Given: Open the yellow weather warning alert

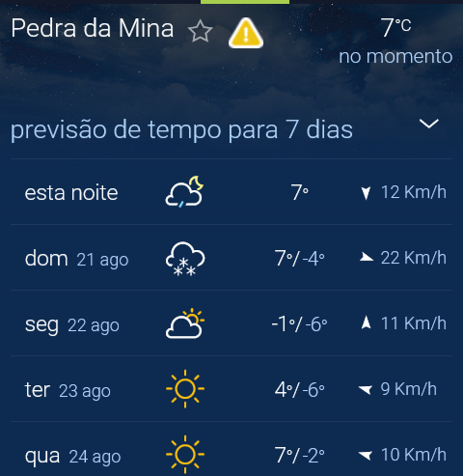Looking at the screenshot, I should coord(246,33).
